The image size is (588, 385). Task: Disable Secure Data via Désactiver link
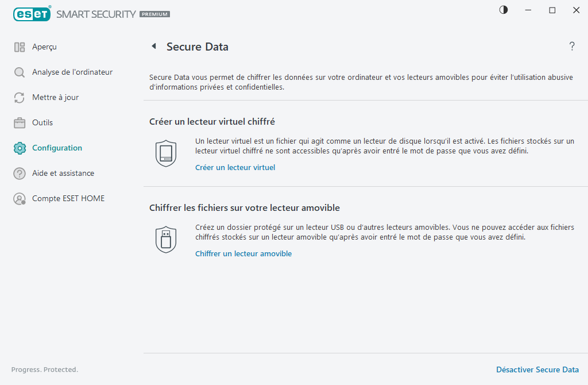[537, 369]
